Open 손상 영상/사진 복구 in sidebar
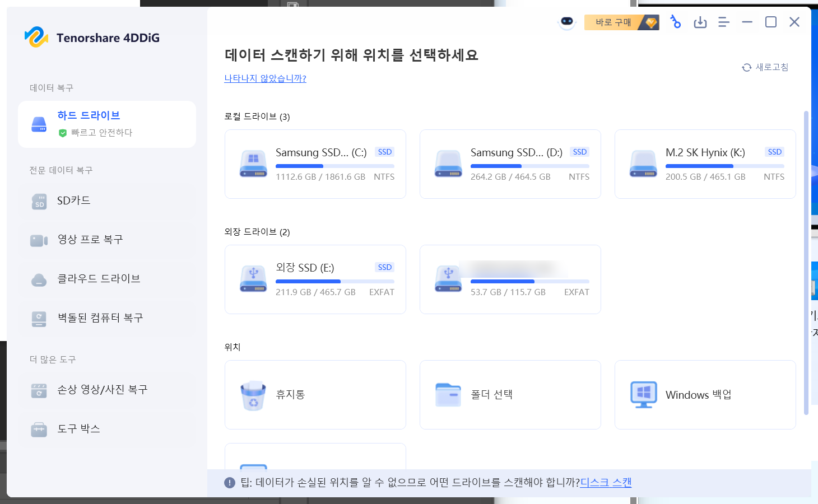818x504 pixels. tap(107, 390)
